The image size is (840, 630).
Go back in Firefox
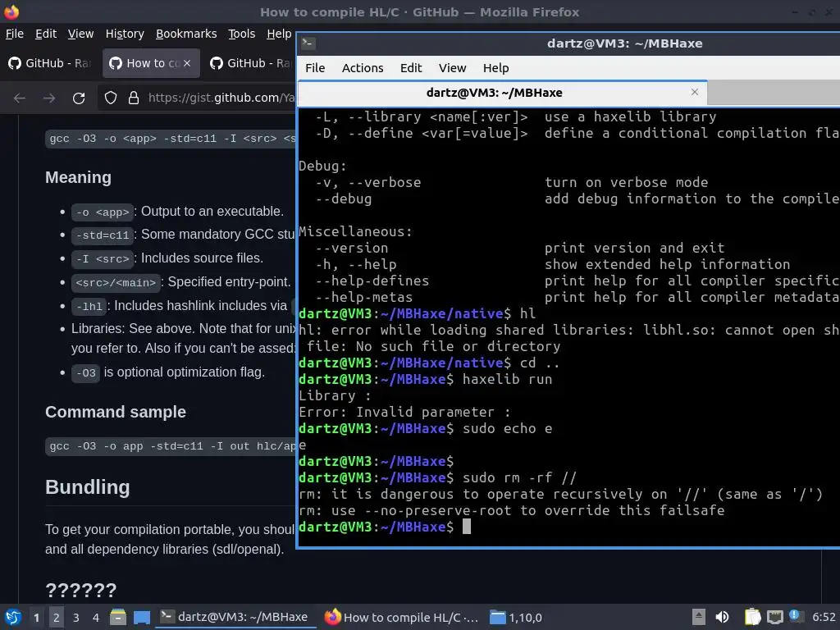(x=20, y=98)
